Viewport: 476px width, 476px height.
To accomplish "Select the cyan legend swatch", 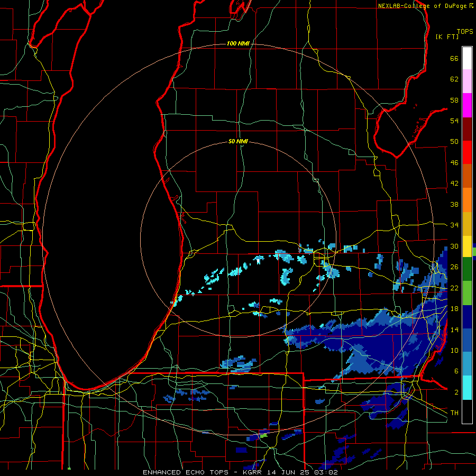I will pyautogui.click(x=467, y=388).
